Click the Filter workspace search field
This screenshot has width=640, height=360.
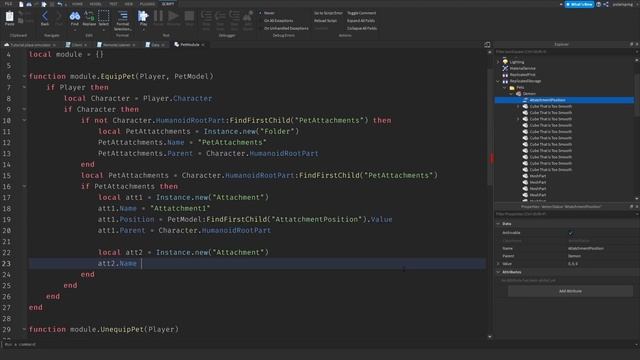click(x=564, y=52)
